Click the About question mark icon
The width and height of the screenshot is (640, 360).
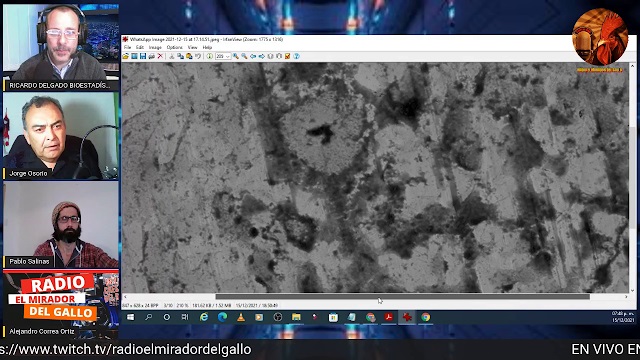(x=297, y=56)
